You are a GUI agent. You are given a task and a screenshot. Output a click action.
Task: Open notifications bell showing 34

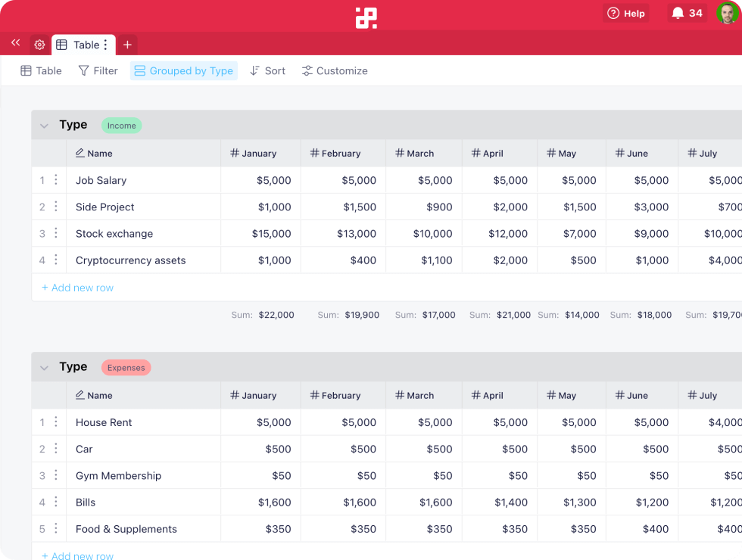click(x=687, y=13)
